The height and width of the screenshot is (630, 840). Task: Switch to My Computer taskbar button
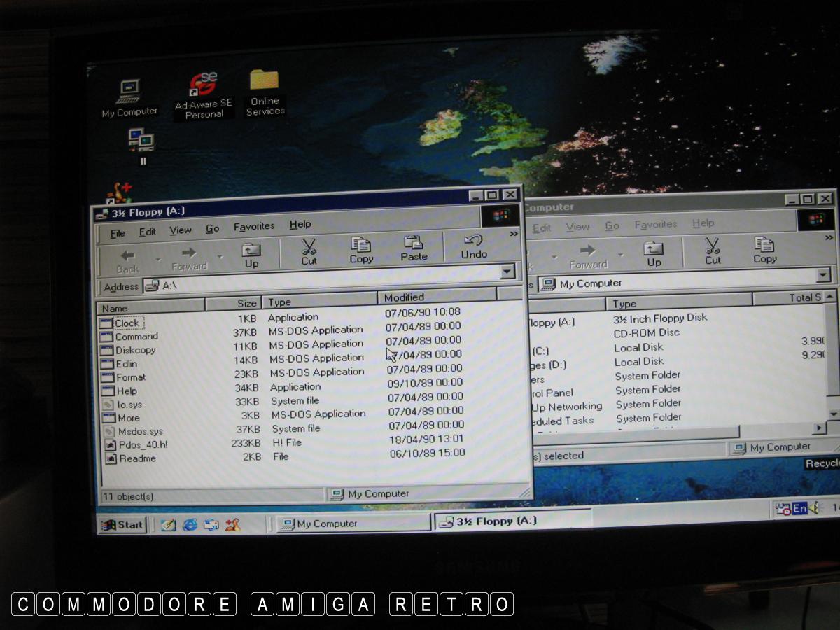(353, 523)
